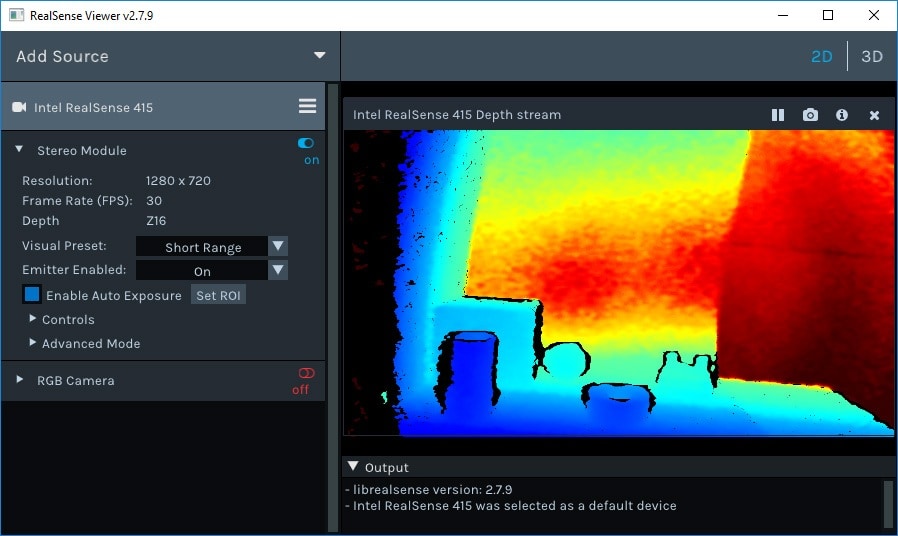Click the RealSense Viewer app icon
The height and width of the screenshot is (536, 898).
(16, 16)
